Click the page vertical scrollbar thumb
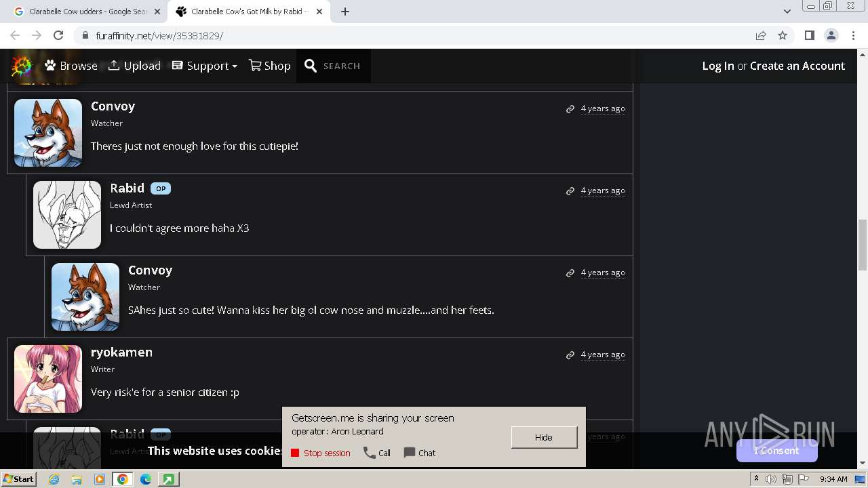 [x=863, y=245]
